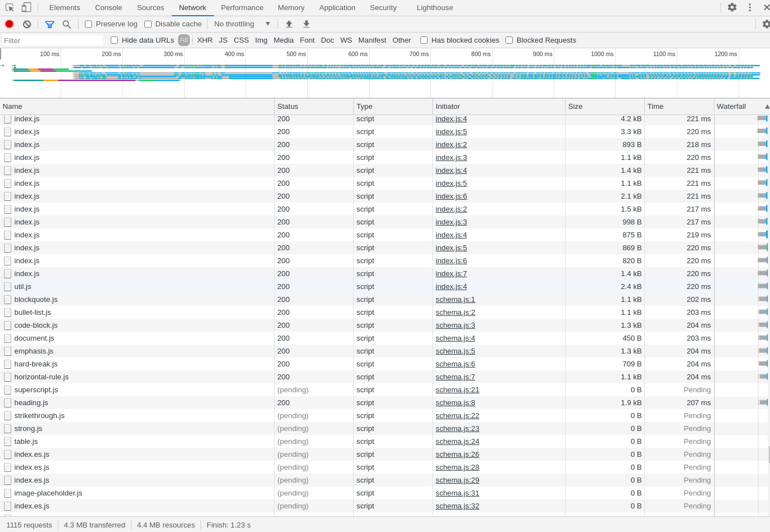
Task: Select the JS request filter tab
Action: (223, 40)
